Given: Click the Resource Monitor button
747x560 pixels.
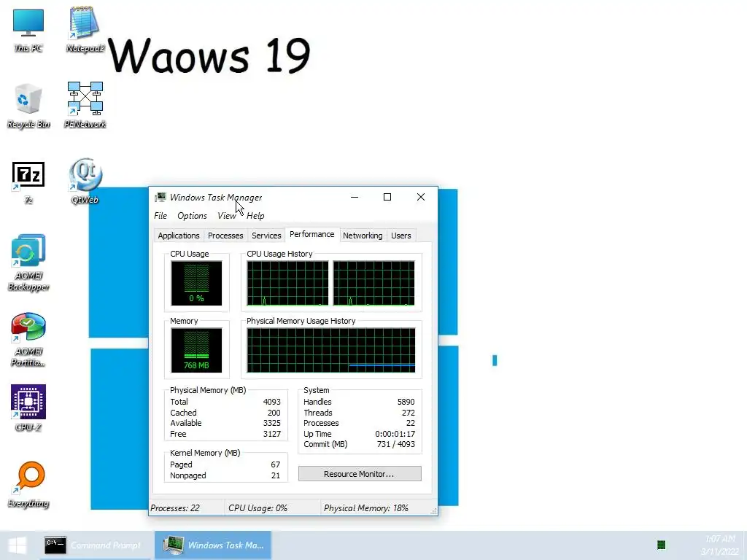Looking at the screenshot, I should [x=360, y=474].
